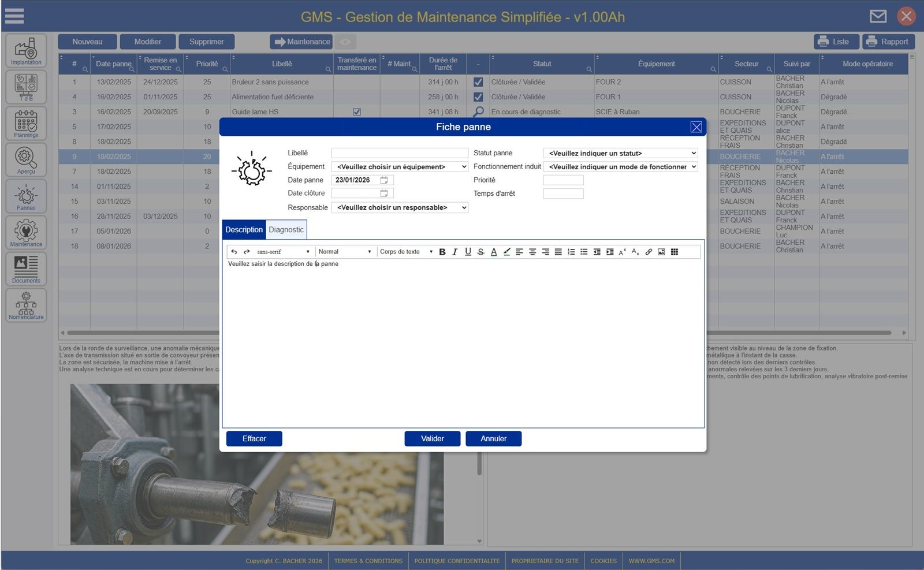Open the Statut panne dropdown
Viewport: 924px width, 570px height.
[x=620, y=153]
